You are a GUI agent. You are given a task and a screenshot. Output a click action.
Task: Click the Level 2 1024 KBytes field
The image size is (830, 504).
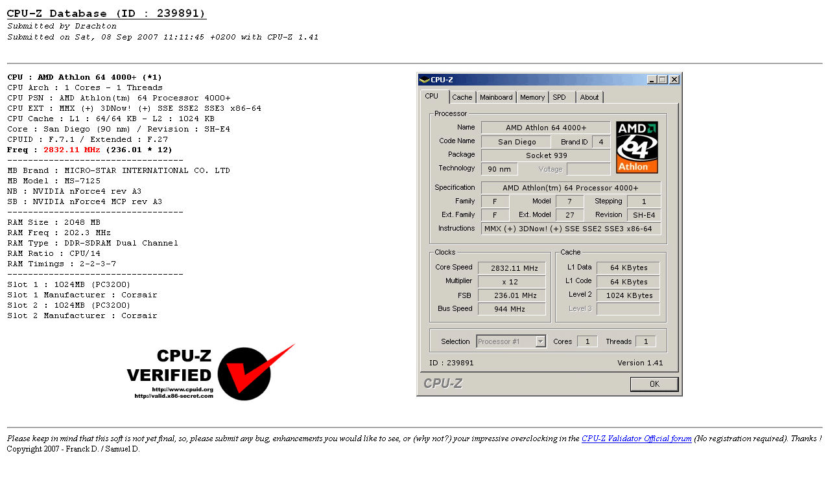(x=628, y=295)
